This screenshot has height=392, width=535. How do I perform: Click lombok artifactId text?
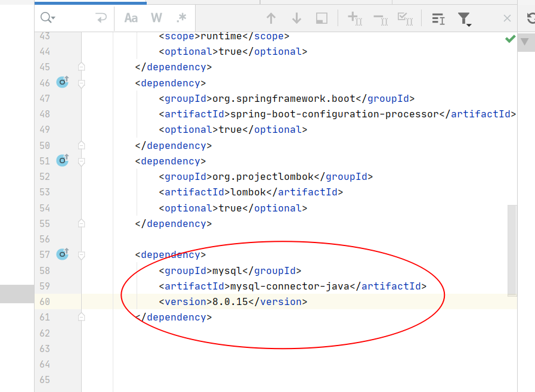248,192
